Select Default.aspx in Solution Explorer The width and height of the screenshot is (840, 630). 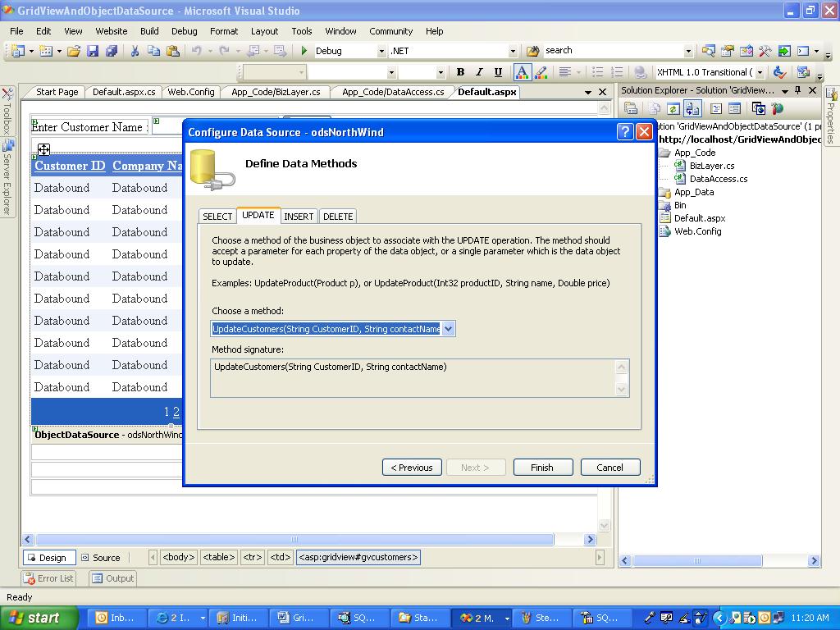pyautogui.click(x=700, y=218)
